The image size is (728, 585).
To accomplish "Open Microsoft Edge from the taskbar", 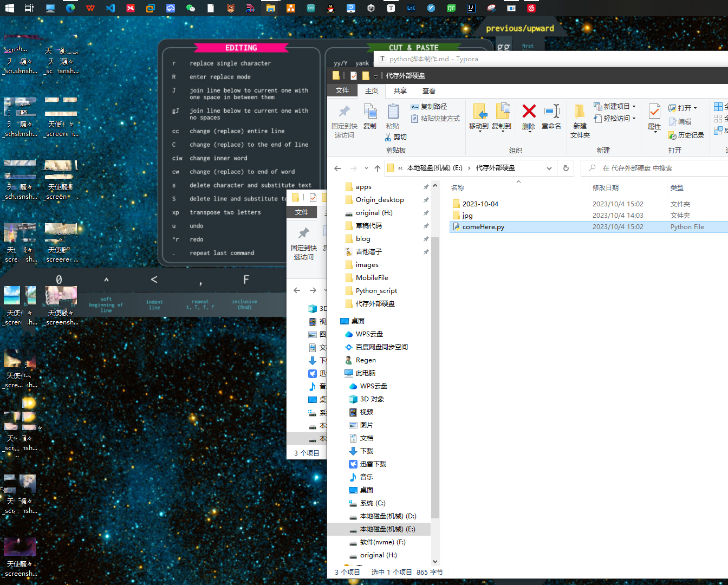I will 70,8.
